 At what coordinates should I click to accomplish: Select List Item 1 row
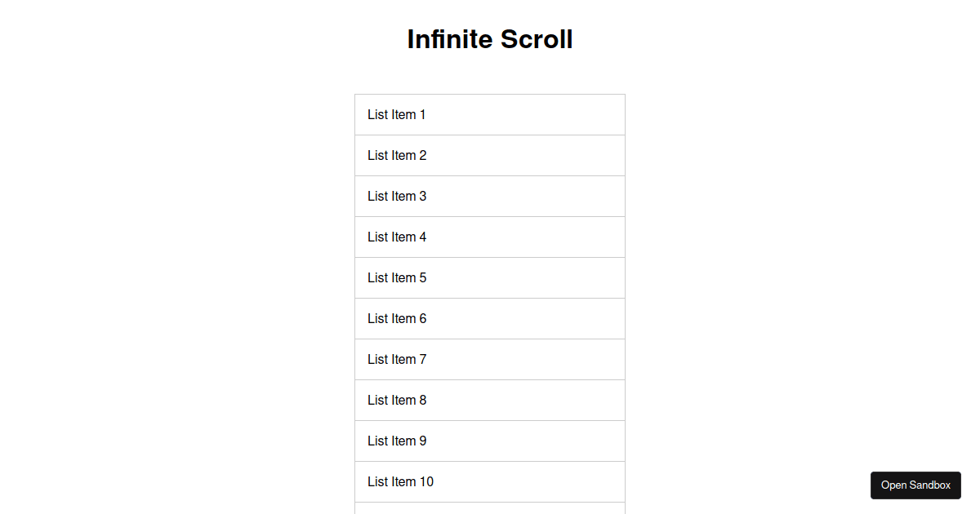(489, 115)
